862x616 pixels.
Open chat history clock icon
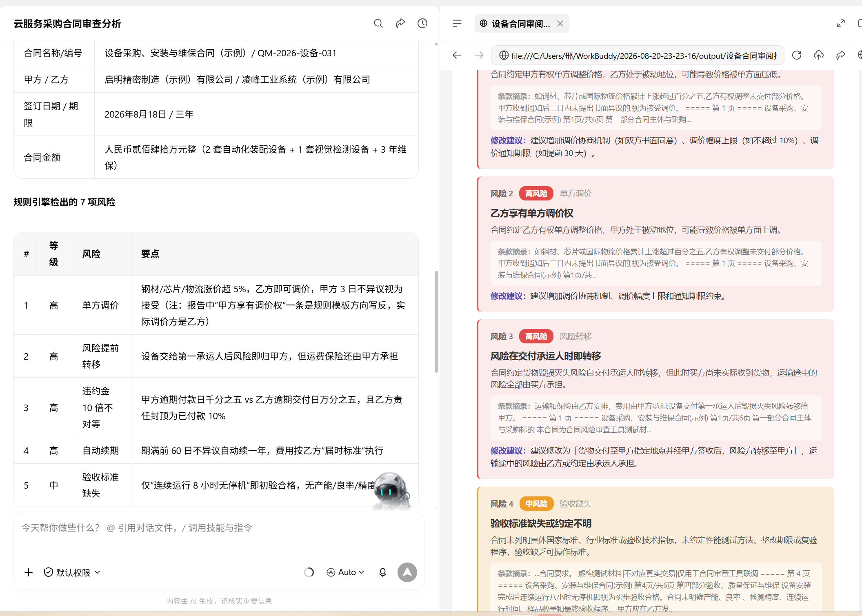coord(422,24)
